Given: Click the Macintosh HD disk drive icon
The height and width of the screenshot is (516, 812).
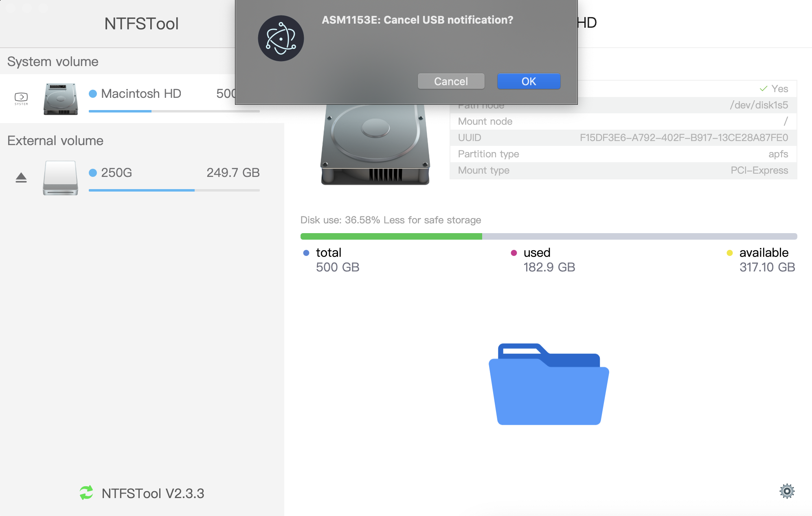Looking at the screenshot, I should (61, 99).
